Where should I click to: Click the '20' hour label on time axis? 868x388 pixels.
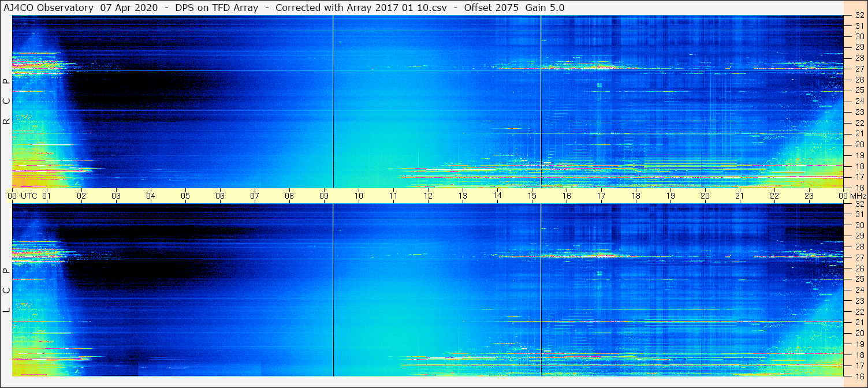point(705,196)
